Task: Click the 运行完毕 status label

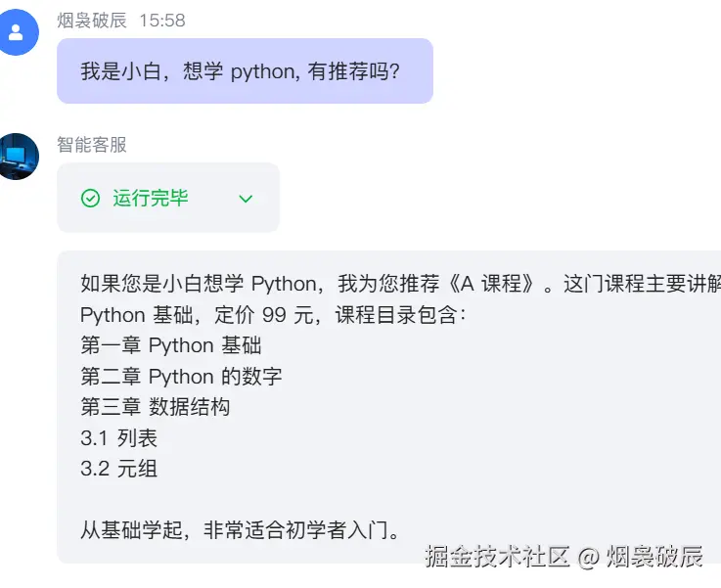Action: (x=150, y=199)
